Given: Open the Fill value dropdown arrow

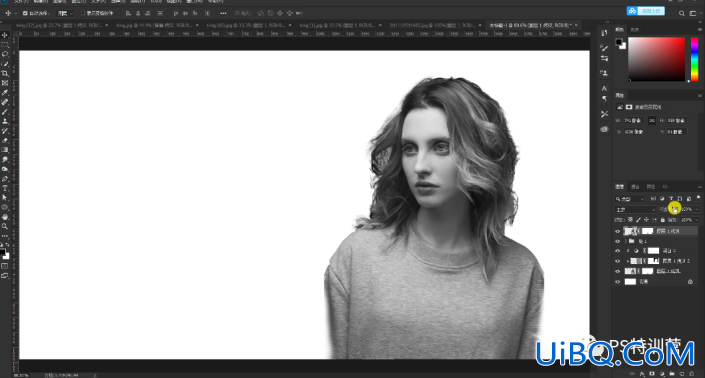Looking at the screenshot, I should 697,220.
